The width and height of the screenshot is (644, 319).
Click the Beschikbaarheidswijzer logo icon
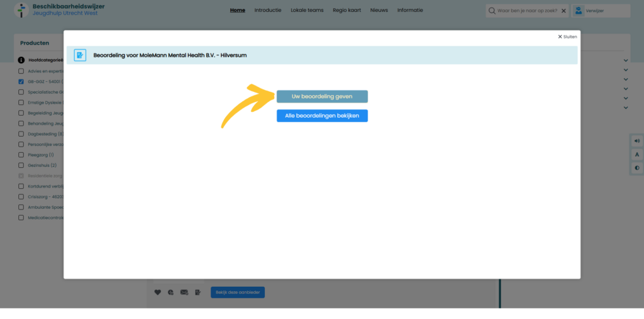(21, 10)
